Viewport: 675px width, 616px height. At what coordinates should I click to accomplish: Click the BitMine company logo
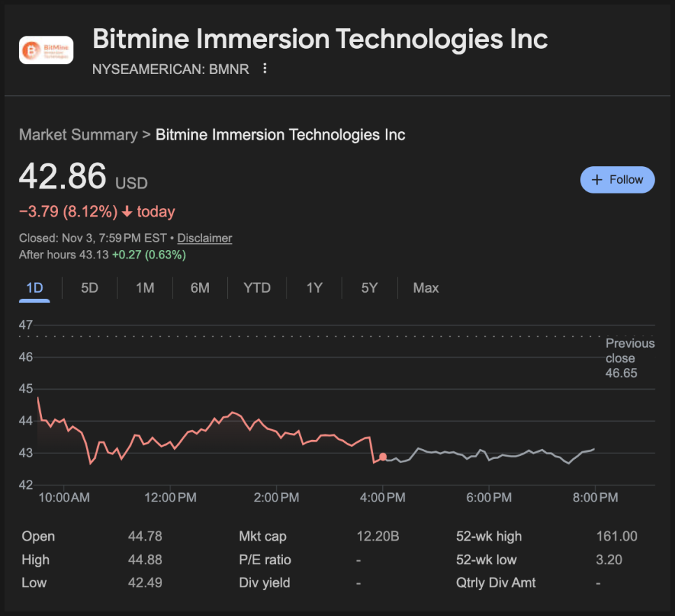[x=46, y=50]
